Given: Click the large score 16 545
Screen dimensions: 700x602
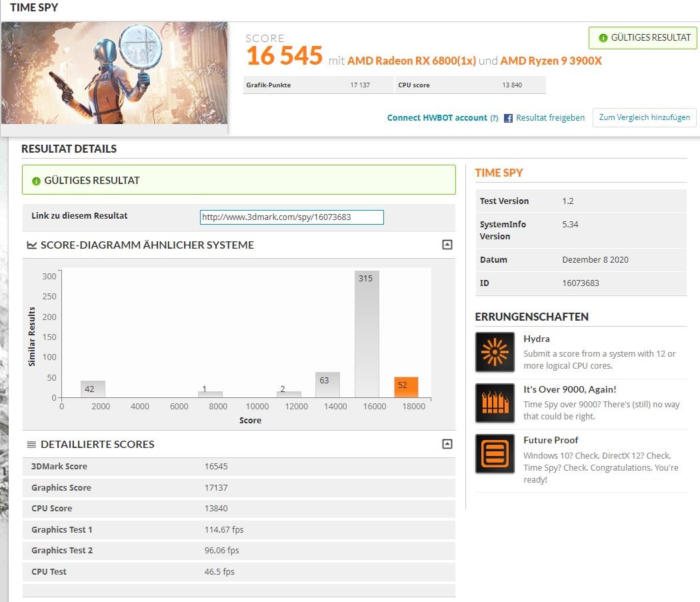Looking at the screenshot, I should [x=284, y=56].
